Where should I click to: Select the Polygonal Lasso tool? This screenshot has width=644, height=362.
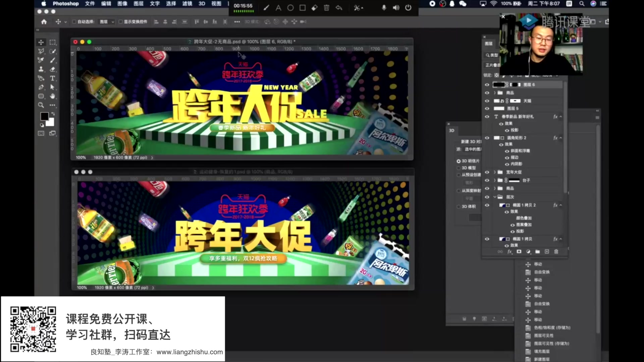(x=41, y=51)
